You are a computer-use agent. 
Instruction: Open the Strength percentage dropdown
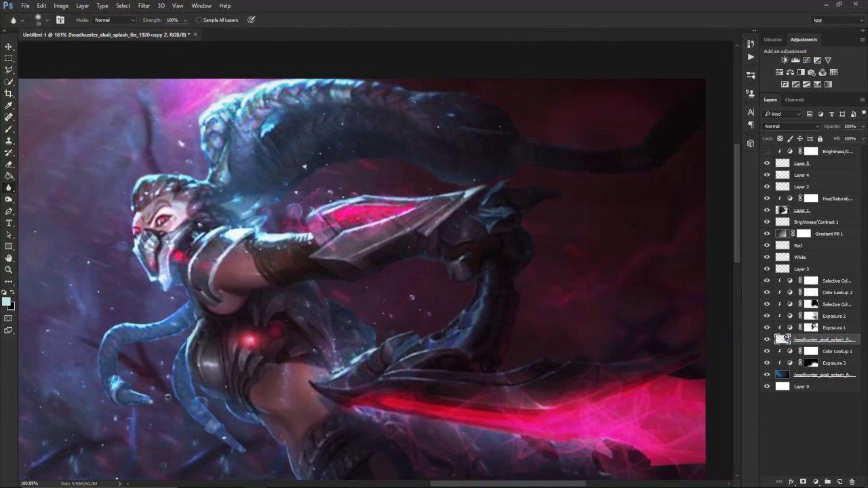[186, 20]
